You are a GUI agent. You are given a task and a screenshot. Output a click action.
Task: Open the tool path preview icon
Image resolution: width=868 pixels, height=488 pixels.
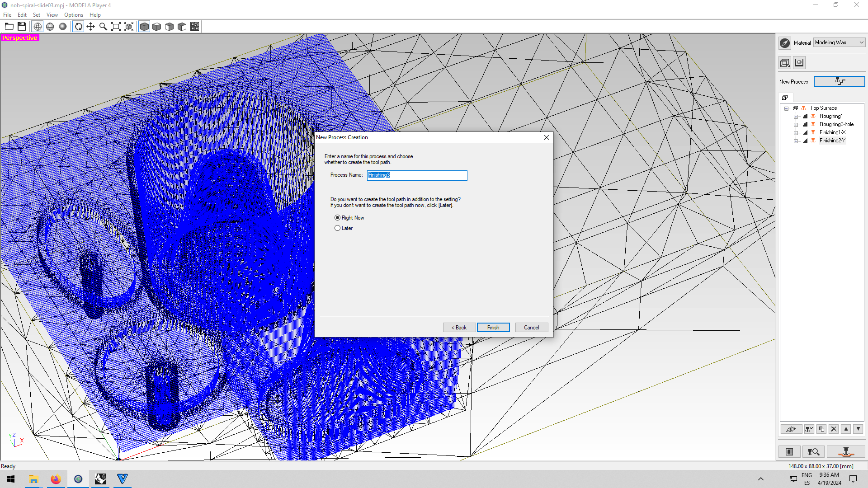tap(813, 452)
